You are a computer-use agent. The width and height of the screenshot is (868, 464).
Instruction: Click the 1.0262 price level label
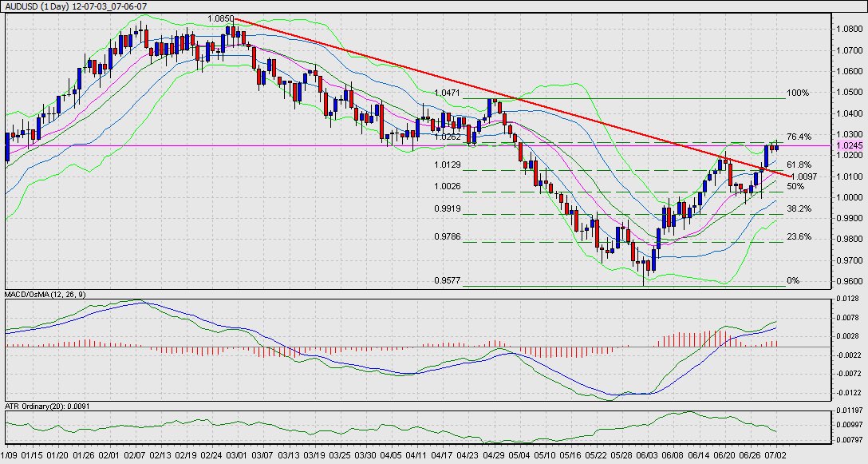point(448,137)
